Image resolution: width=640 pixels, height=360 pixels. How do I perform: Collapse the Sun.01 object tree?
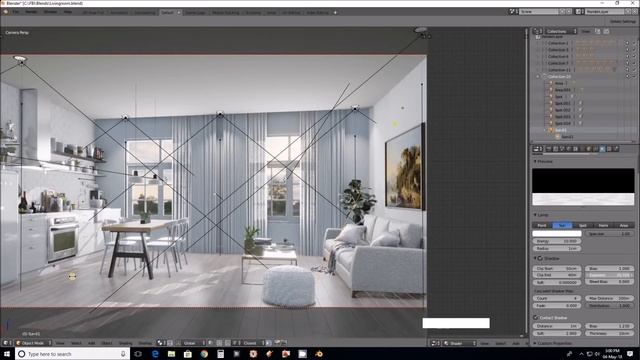click(x=545, y=130)
